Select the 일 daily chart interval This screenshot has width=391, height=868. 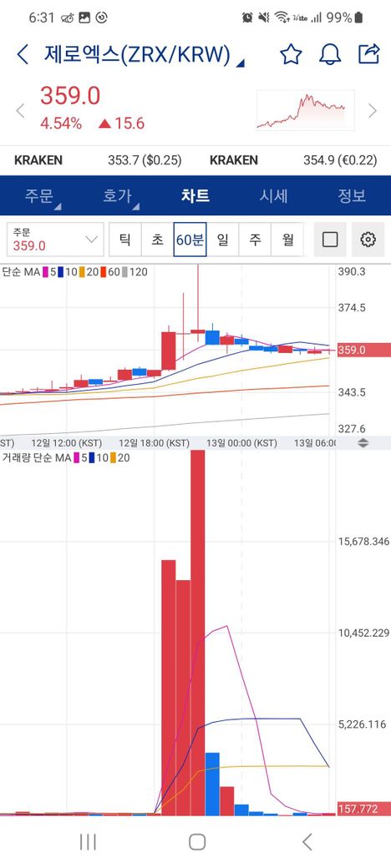[222, 240]
